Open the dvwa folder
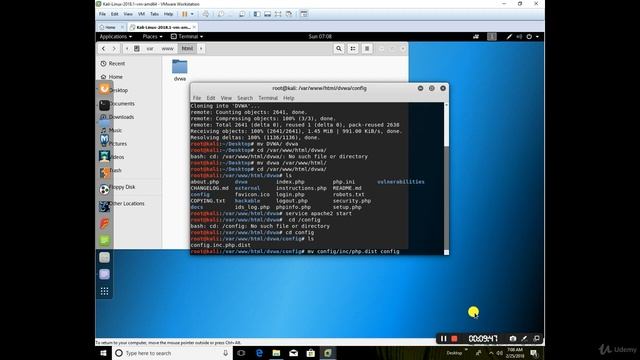The width and height of the screenshot is (640, 360). [x=180, y=70]
